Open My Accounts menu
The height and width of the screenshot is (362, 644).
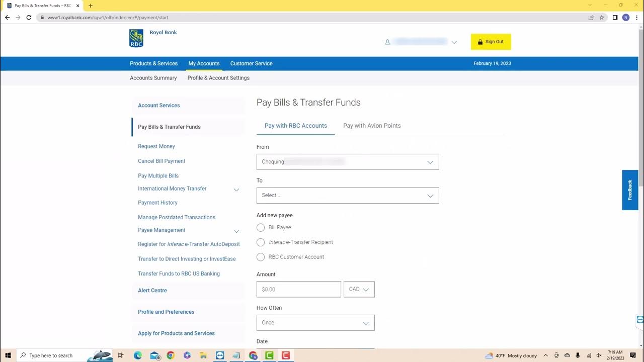[x=204, y=63]
